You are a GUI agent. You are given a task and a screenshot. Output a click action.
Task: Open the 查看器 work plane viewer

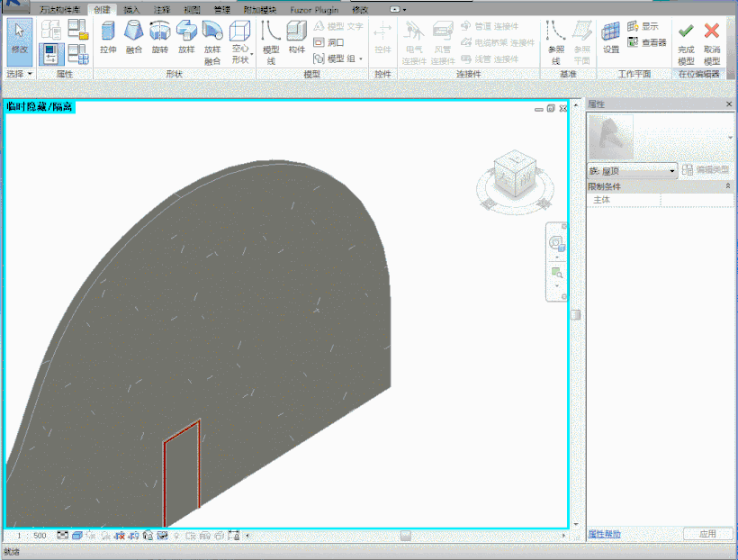[647, 42]
